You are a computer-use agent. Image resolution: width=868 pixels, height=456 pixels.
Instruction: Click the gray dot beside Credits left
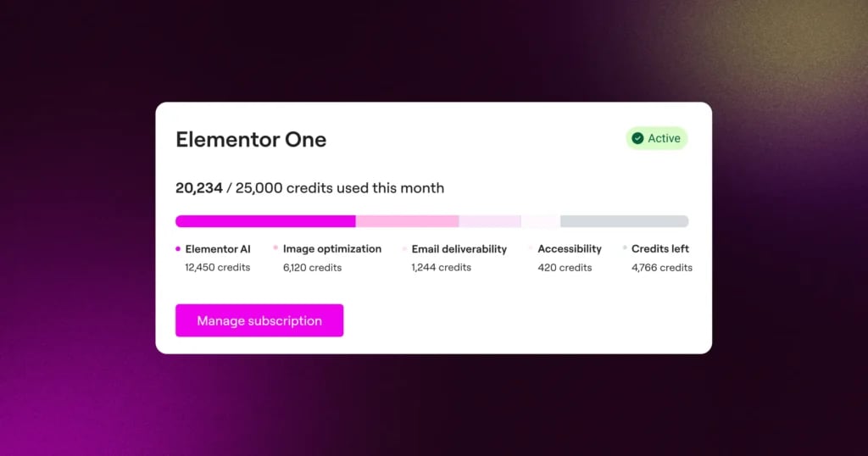pos(625,249)
